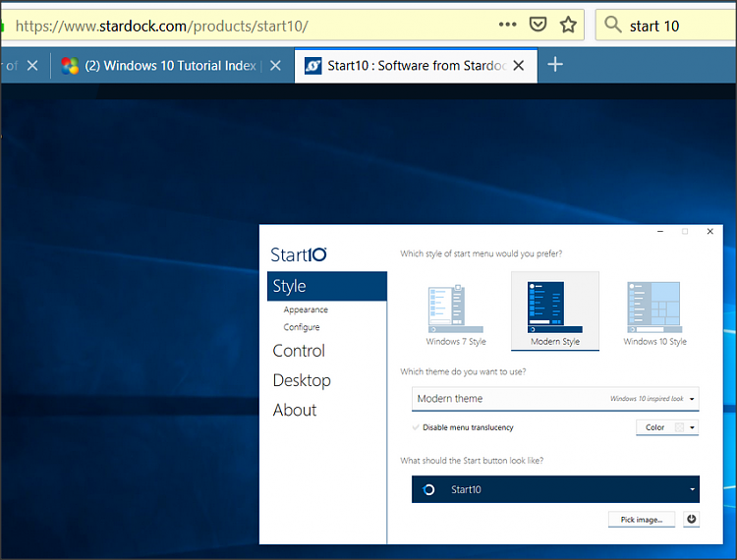This screenshot has width=737, height=560.
Task: Expand the Modern theme dropdown
Action: [555, 399]
